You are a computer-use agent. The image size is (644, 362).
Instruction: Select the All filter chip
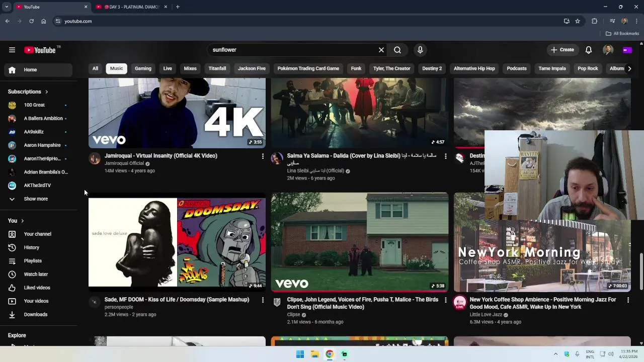point(95,68)
